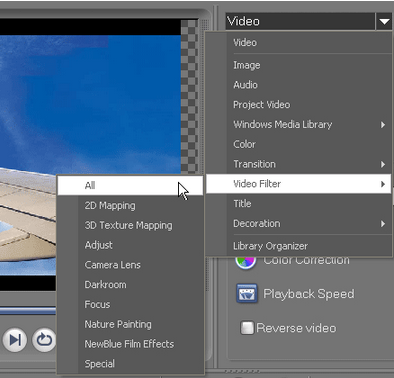The image size is (394, 378).
Task: Click the preview scrubber trim bar
Action: coord(28,311)
